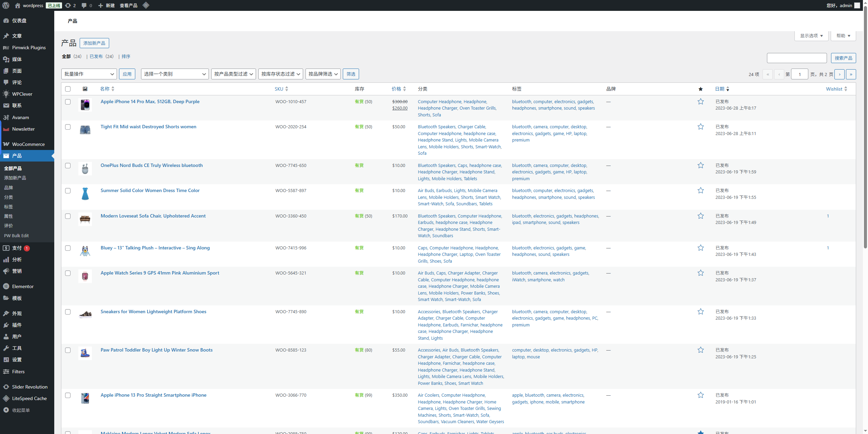Open the 按库存状态过滤 stock filter dropdown
Image resolution: width=868 pixels, height=434 pixels.
[280, 74]
